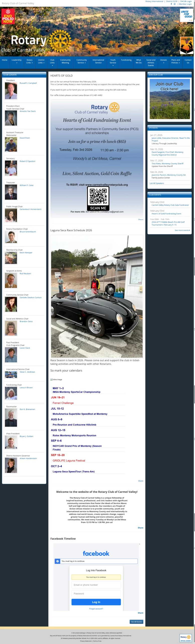The width and height of the screenshot is (195, 644).
Task: Open William P. Cater's profile link
Action: pyautogui.click(x=27, y=185)
